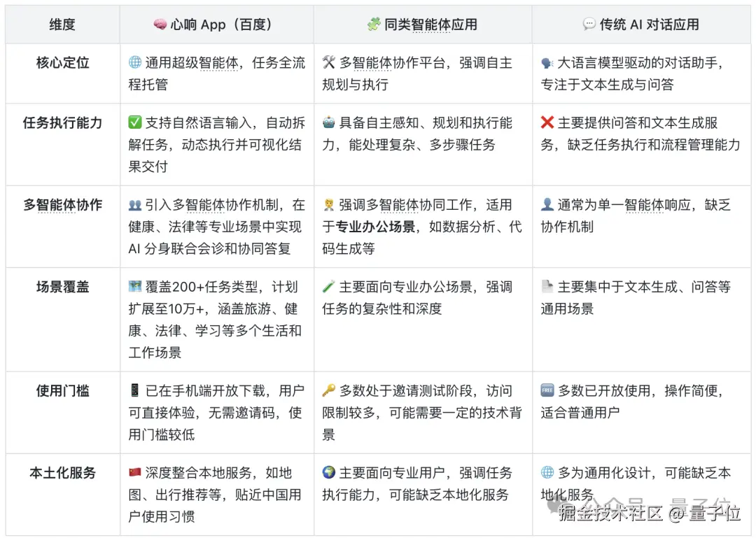The image size is (756, 538).
Task: Click the speaking head icon before 大语言模型驱动
Action: [547, 63]
